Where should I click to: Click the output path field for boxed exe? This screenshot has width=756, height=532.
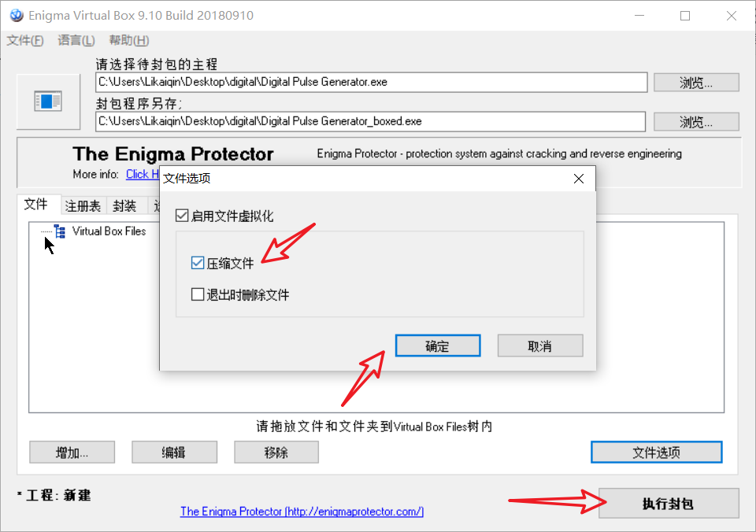[x=370, y=121]
